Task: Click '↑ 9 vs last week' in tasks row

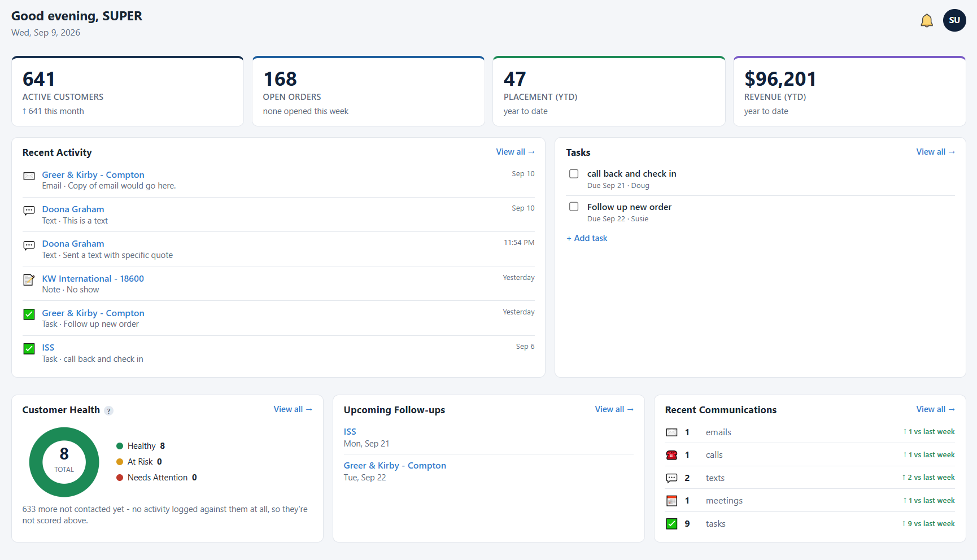Action: (x=928, y=524)
